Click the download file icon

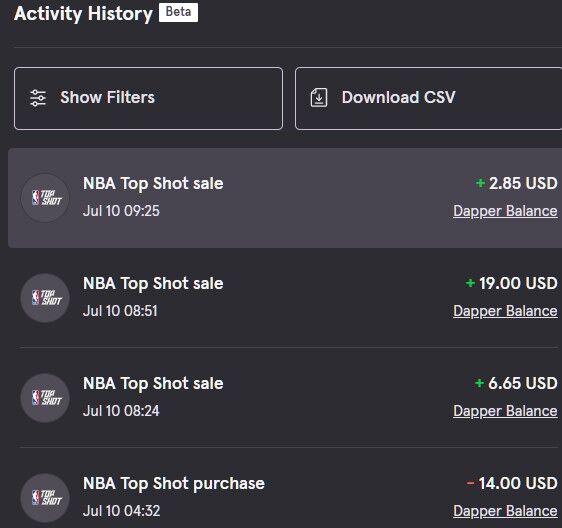point(319,97)
